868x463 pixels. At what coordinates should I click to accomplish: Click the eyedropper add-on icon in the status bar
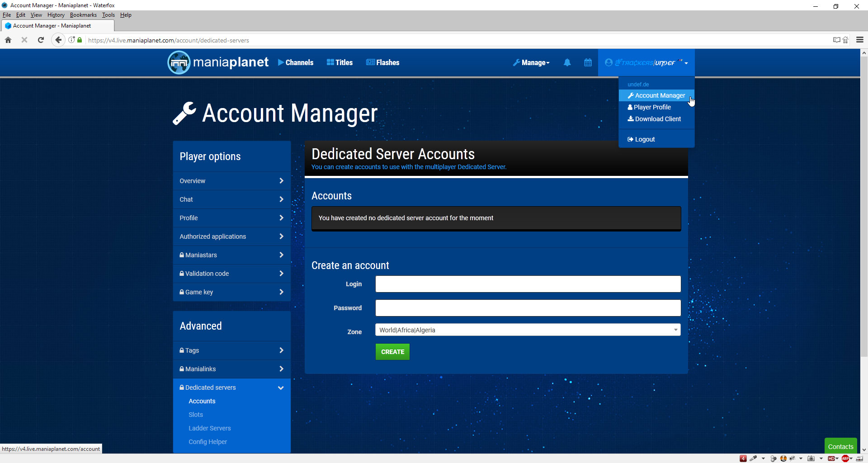[x=753, y=458]
